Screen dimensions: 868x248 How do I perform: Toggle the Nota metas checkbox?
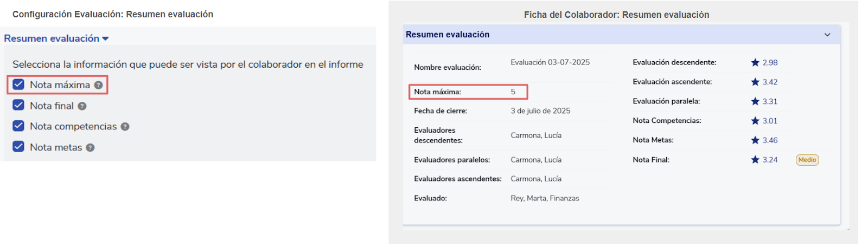click(x=18, y=146)
